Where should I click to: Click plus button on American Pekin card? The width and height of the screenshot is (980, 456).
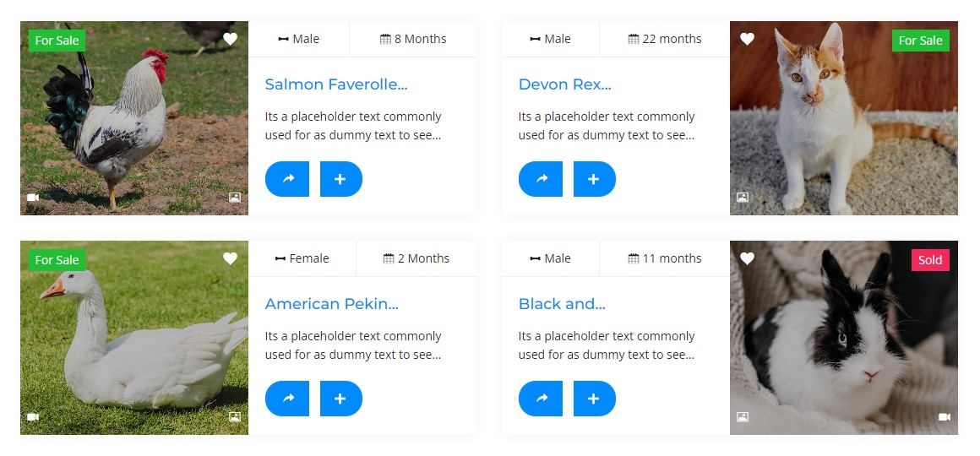coord(340,399)
